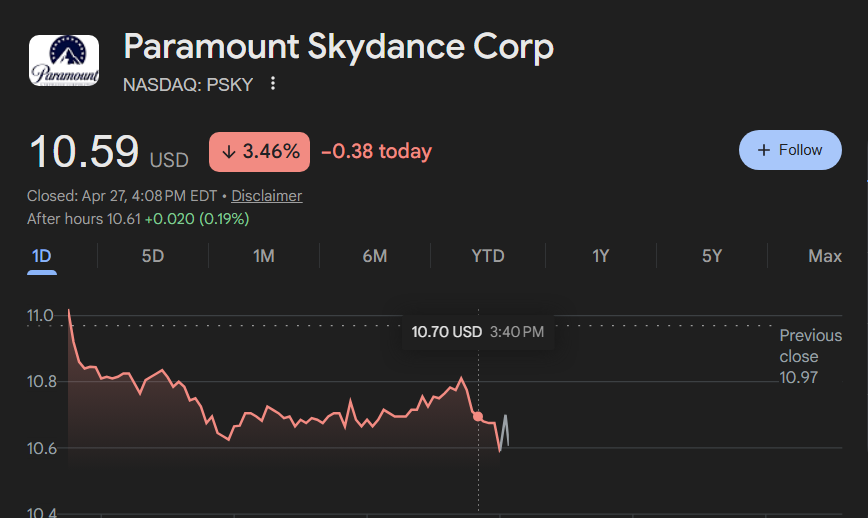Follow Paramount Skydance Corp stock
Viewport: 868px width, 518px height.
pyautogui.click(x=790, y=150)
